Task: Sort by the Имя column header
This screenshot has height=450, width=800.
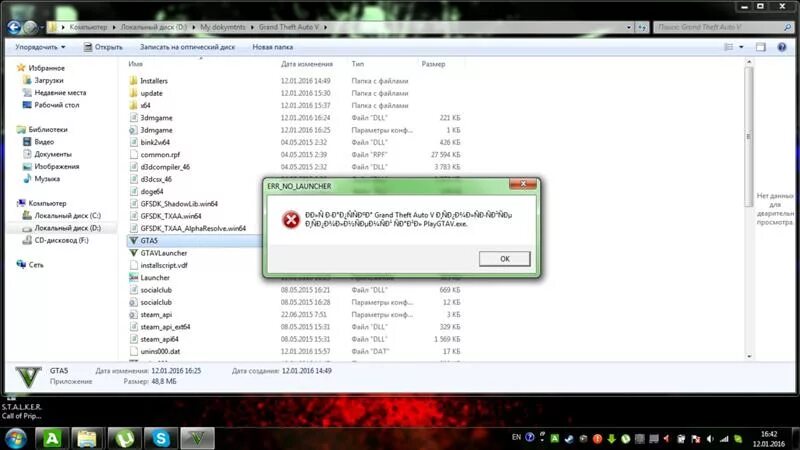Action: click(136, 64)
